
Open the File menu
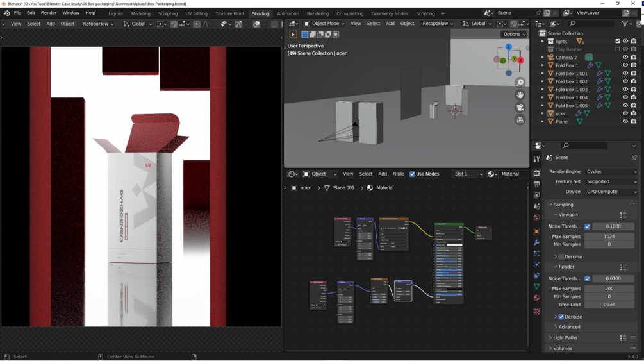coord(17,13)
